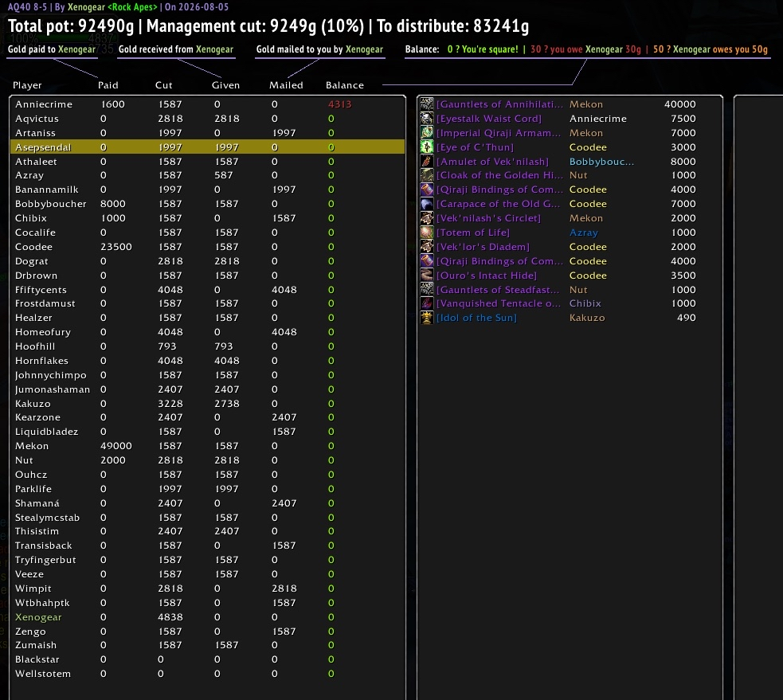Select the Zumaish player row
The image size is (783, 700).
207,645
